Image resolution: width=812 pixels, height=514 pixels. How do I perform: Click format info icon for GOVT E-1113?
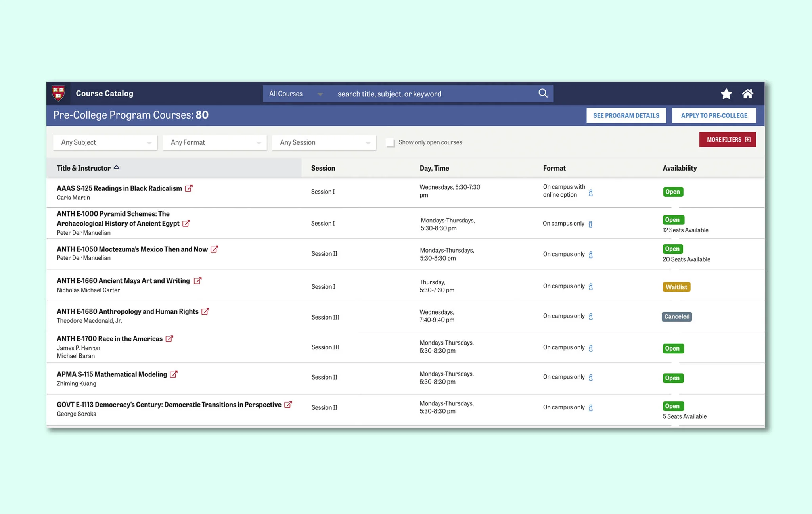[x=591, y=408]
